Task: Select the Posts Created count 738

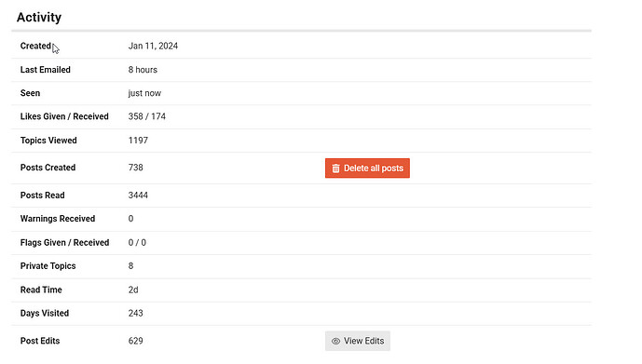Action: [x=135, y=168]
